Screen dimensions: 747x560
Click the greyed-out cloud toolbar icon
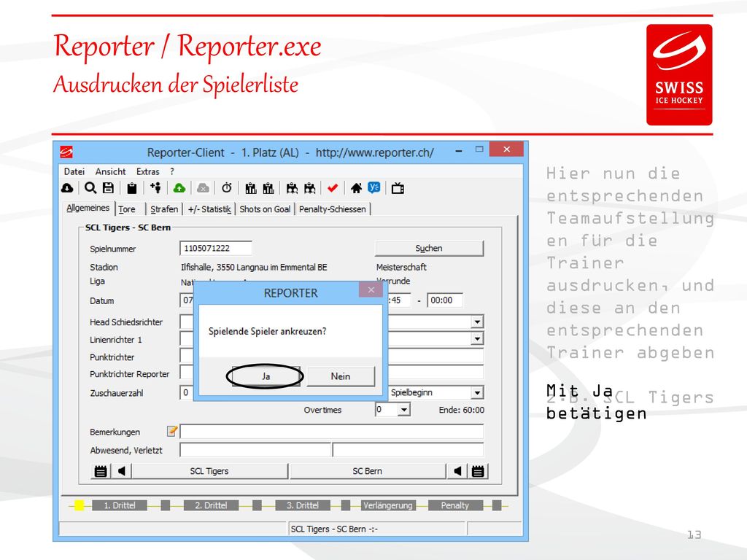[x=203, y=189]
